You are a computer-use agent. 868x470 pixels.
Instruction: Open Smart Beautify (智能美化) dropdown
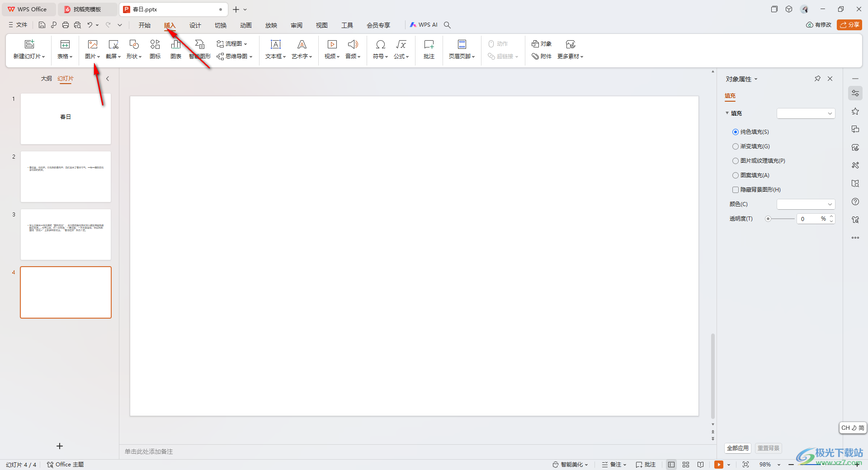(570, 465)
